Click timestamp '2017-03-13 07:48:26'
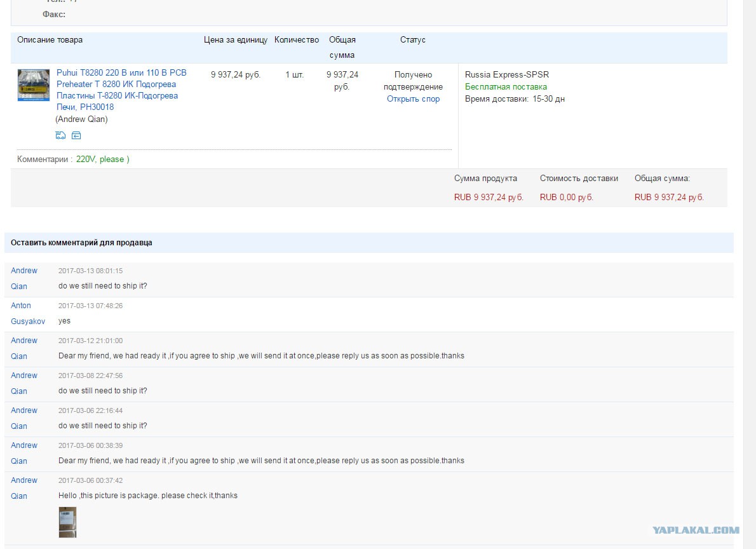Image resolution: width=756 pixels, height=549 pixels. click(91, 306)
